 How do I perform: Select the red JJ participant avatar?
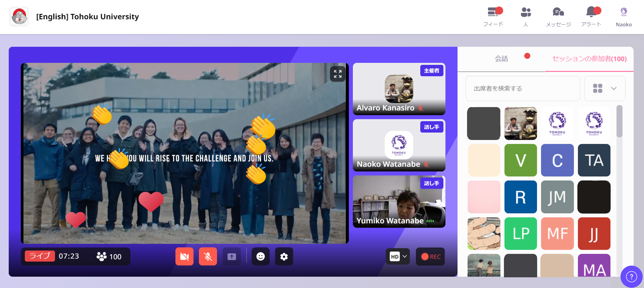(594, 234)
